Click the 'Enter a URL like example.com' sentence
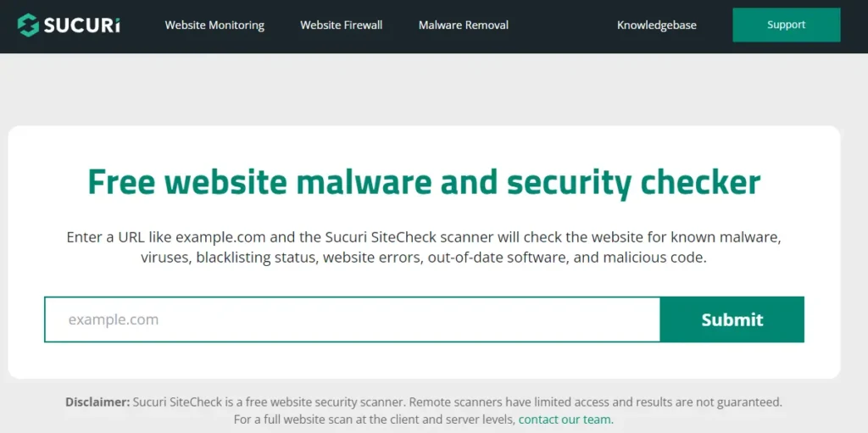The image size is (868, 433). 161,236
